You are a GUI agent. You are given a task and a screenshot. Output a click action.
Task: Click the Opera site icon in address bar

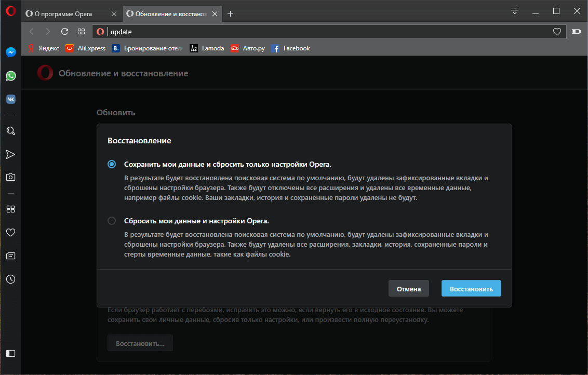pyautogui.click(x=100, y=32)
